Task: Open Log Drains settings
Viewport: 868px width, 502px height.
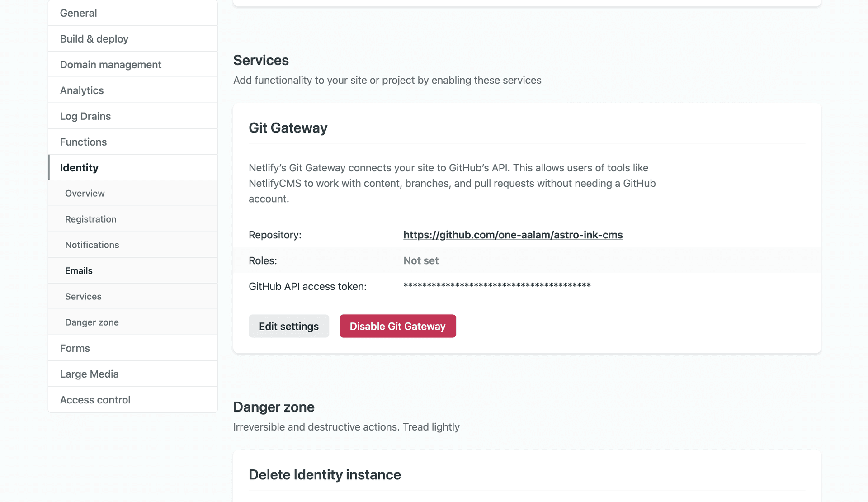Action: pyautogui.click(x=132, y=116)
